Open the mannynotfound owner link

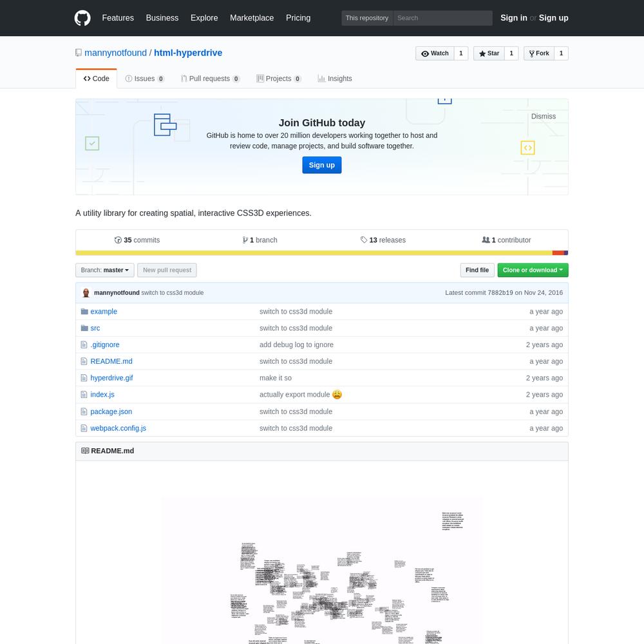coord(115,53)
